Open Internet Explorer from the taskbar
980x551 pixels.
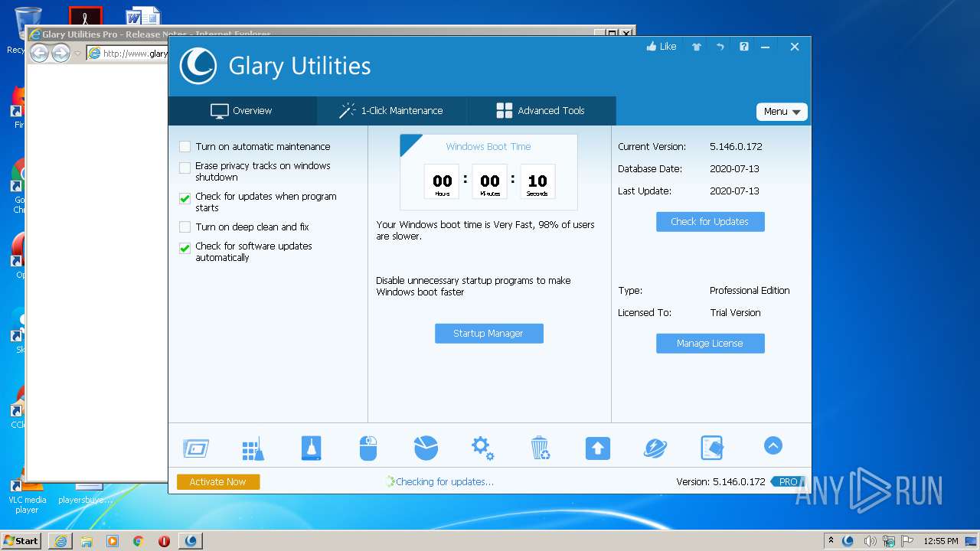60,540
